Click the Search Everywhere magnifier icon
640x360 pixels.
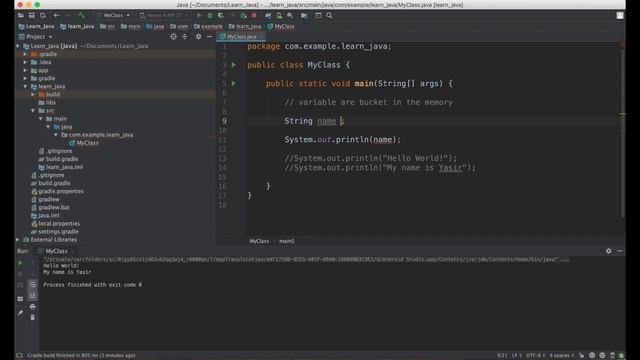point(329,16)
